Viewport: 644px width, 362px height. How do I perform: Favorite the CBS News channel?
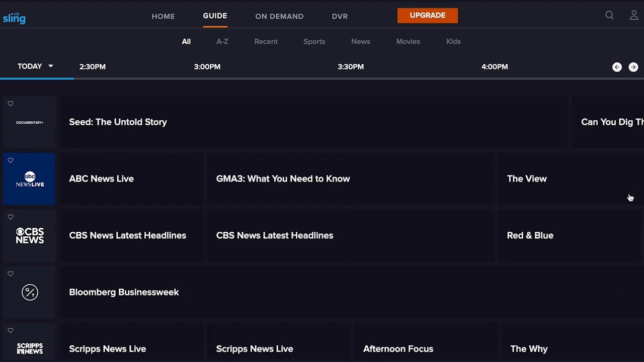click(11, 217)
